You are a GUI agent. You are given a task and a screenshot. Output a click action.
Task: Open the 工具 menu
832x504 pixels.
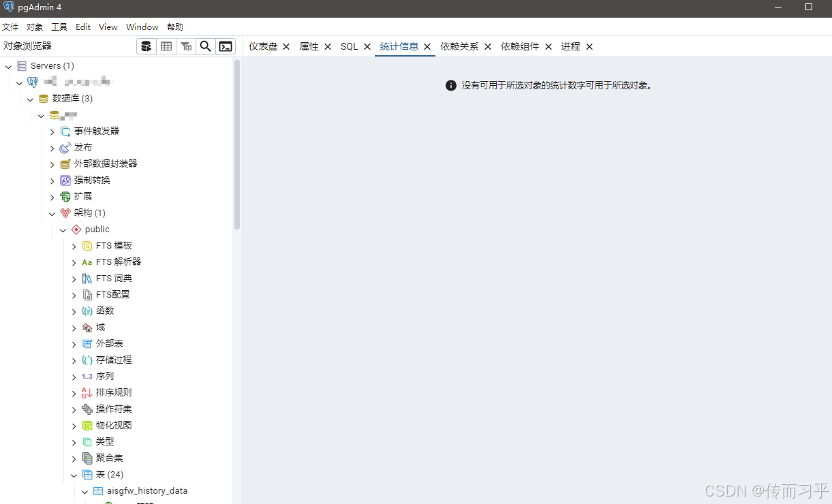tap(59, 27)
